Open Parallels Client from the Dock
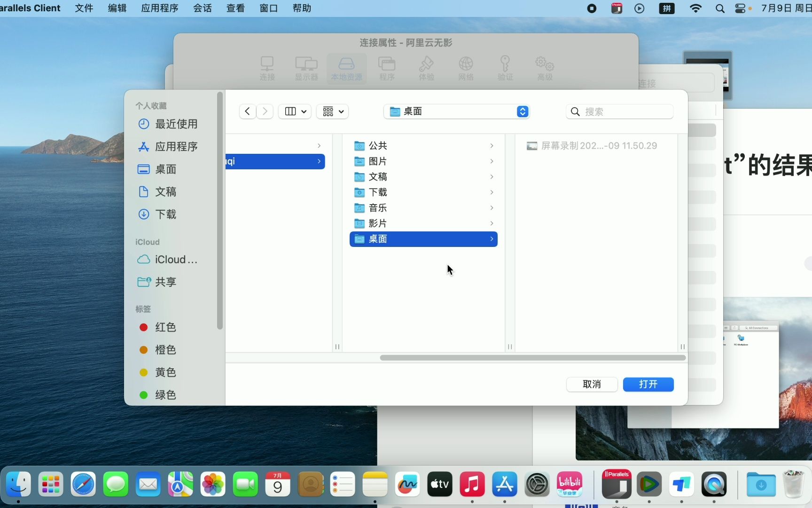The width and height of the screenshot is (812, 508). (x=617, y=484)
